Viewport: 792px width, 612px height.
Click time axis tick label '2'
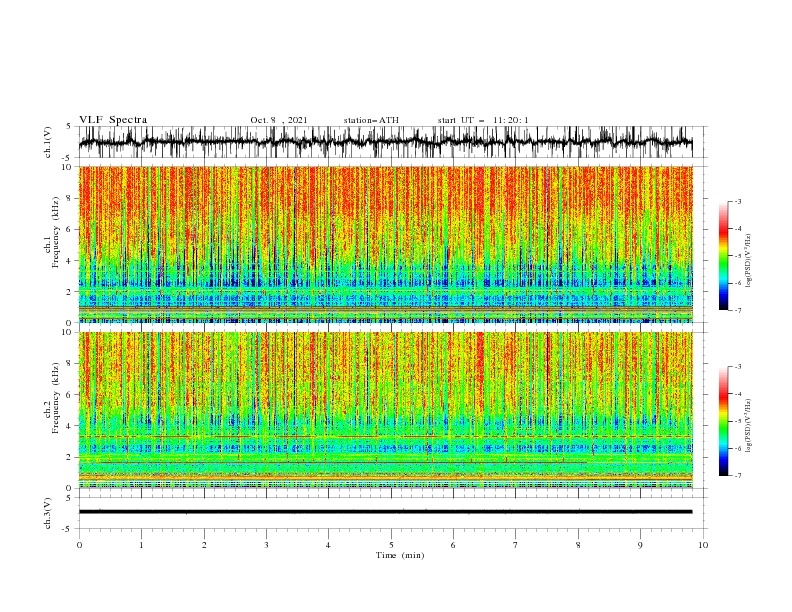(204, 545)
